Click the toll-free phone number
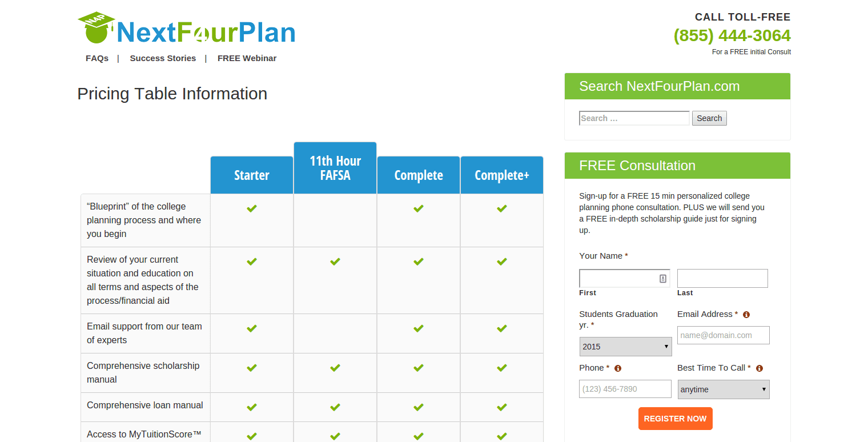 pyautogui.click(x=732, y=35)
